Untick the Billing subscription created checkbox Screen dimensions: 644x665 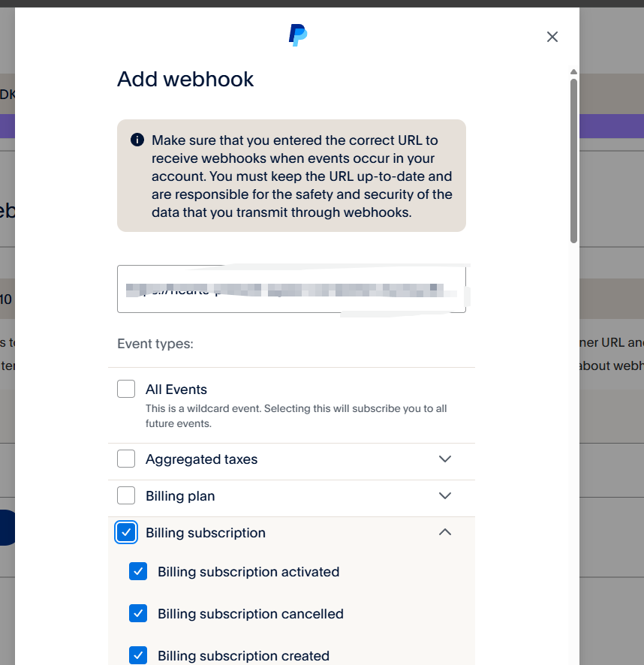pyautogui.click(x=138, y=655)
